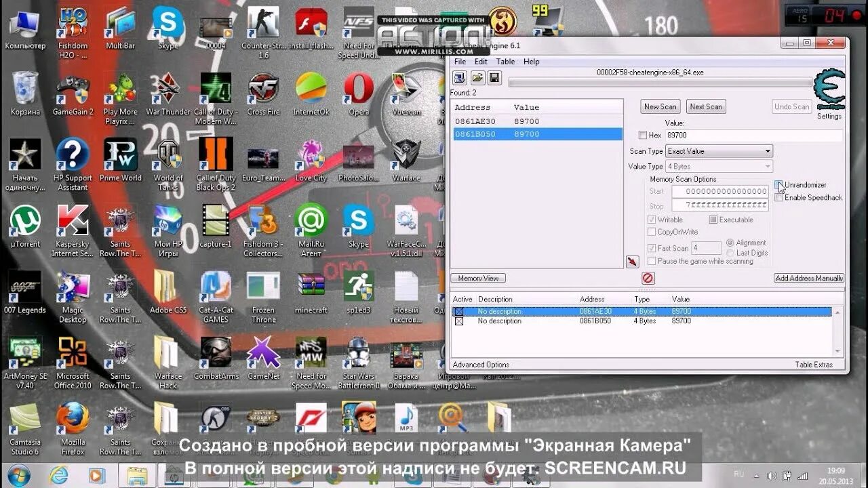Open the Cross Fire desktop icon
The width and height of the screenshot is (868, 488).
click(263, 95)
